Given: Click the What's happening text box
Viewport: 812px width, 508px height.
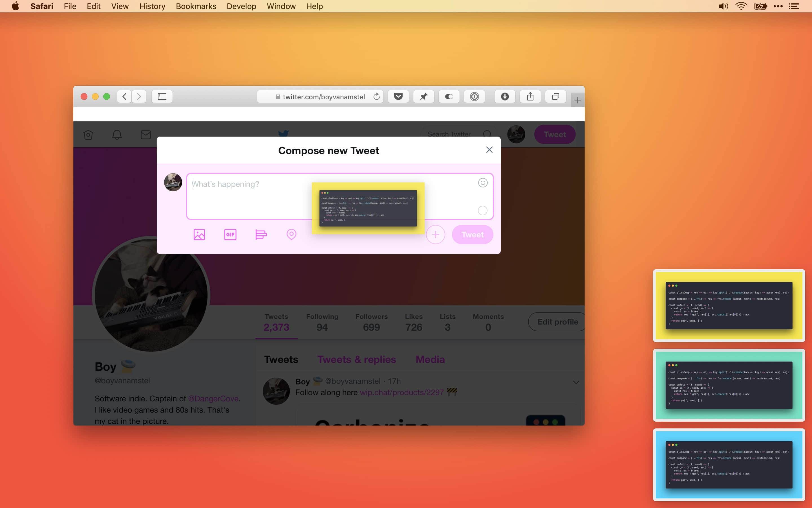Looking at the screenshot, I should pyautogui.click(x=339, y=196).
